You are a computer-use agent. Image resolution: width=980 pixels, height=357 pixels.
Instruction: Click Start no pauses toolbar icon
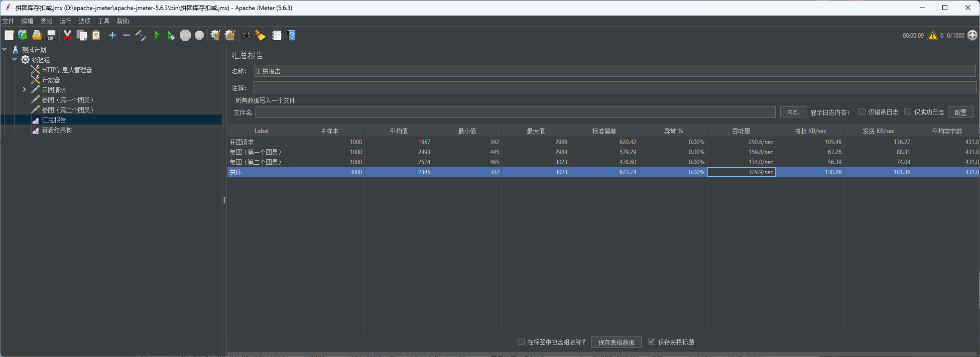171,35
